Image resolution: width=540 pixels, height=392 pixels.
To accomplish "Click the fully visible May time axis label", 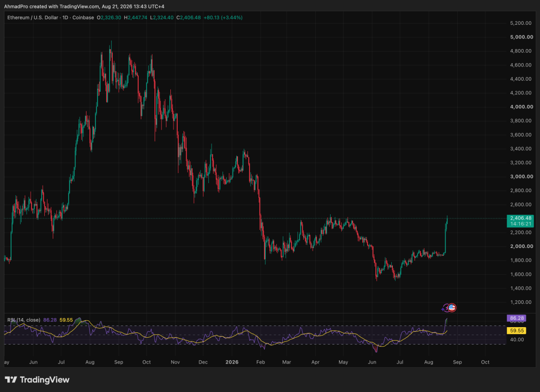I will [x=343, y=362].
